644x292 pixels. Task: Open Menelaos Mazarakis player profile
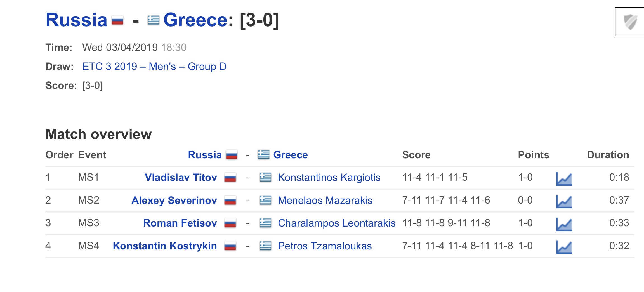pyautogui.click(x=325, y=200)
